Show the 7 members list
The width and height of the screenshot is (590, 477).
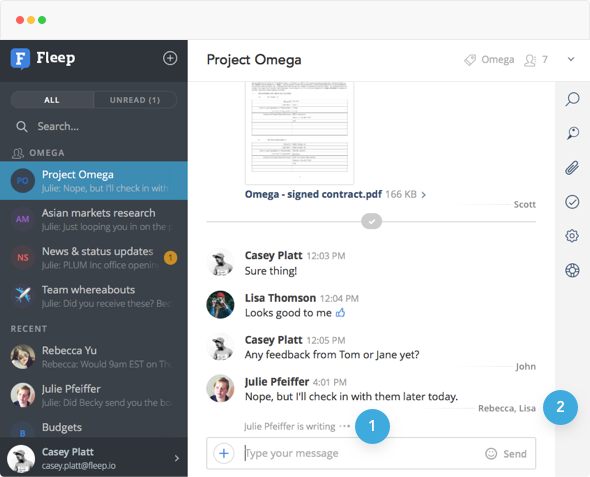pos(536,60)
